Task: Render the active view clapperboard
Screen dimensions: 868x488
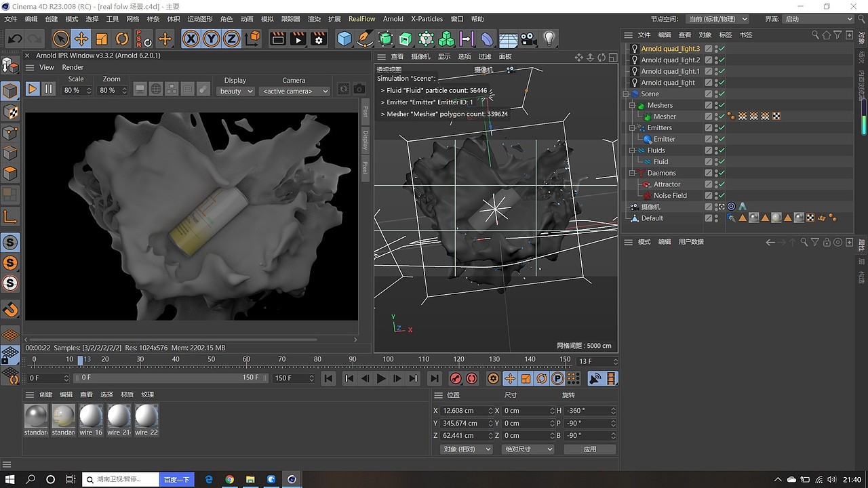Action: [x=278, y=39]
